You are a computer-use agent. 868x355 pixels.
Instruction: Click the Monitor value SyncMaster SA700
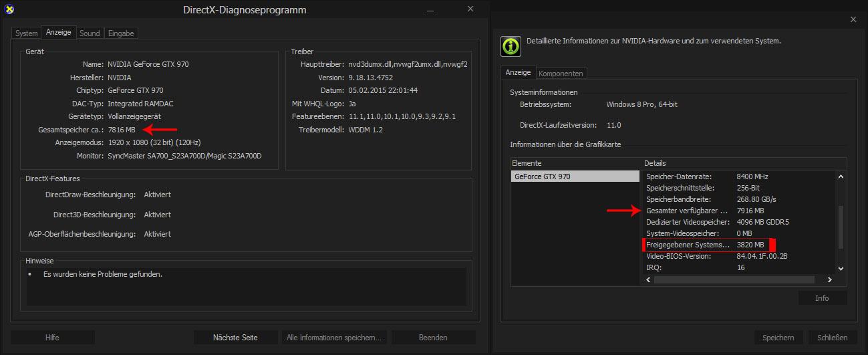184,156
